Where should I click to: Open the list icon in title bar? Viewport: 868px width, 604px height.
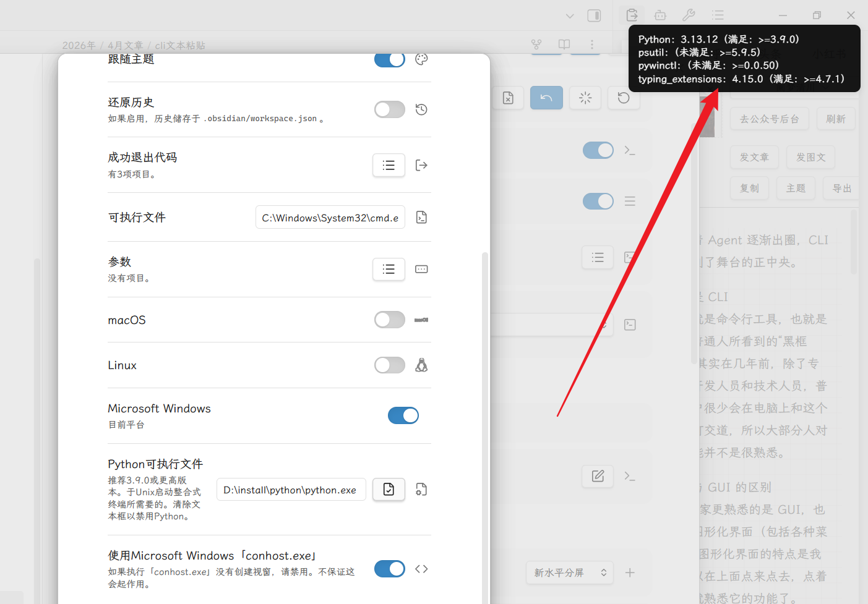click(718, 15)
